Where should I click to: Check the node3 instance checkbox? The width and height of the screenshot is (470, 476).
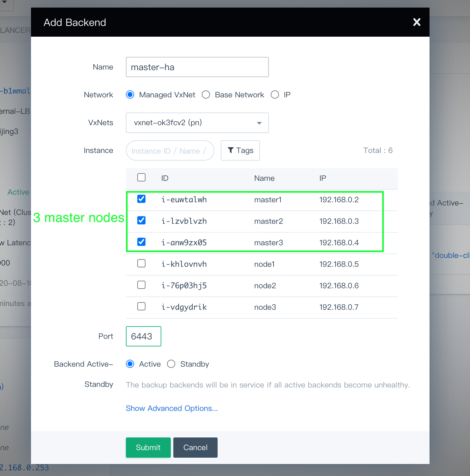point(141,306)
